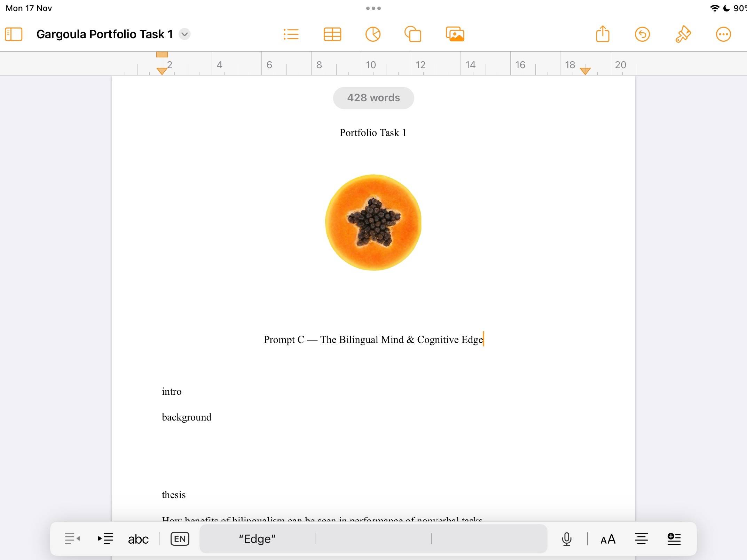Image resolution: width=747 pixels, height=560 pixels.
Task: Switch keyboard language with EN button
Action: [x=180, y=539]
